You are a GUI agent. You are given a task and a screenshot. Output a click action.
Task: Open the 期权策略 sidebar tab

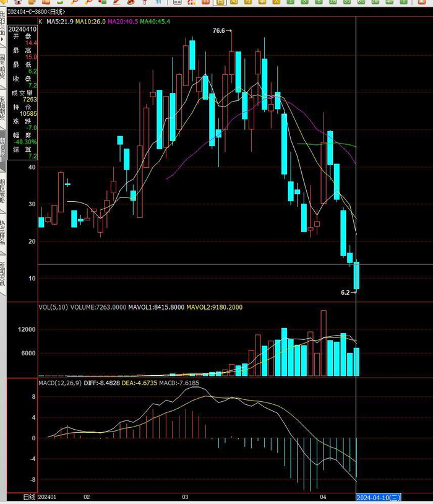2,192
